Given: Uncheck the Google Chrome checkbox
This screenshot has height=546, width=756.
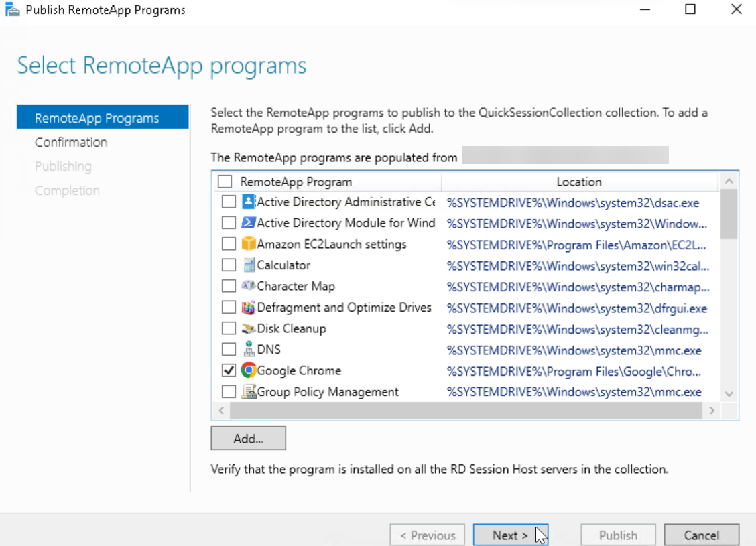Looking at the screenshot, I should point(229,370).
